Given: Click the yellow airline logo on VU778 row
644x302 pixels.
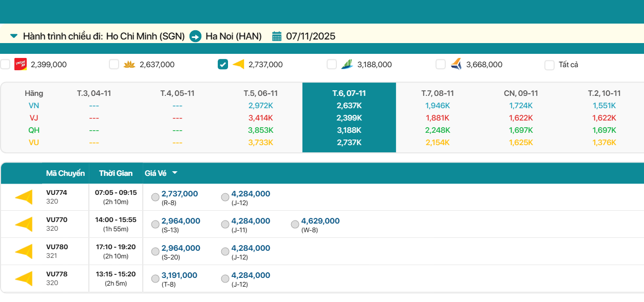Looking at the screenshot, I should click(24, 278).
